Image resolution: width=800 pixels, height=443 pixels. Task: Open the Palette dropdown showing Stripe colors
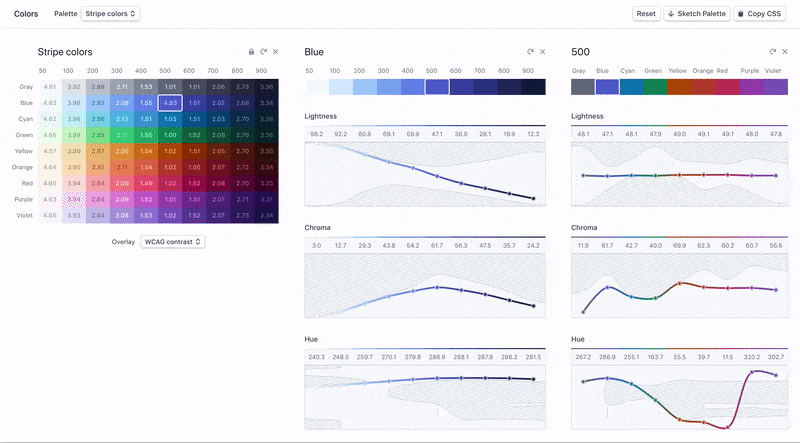tap(110, 14)
